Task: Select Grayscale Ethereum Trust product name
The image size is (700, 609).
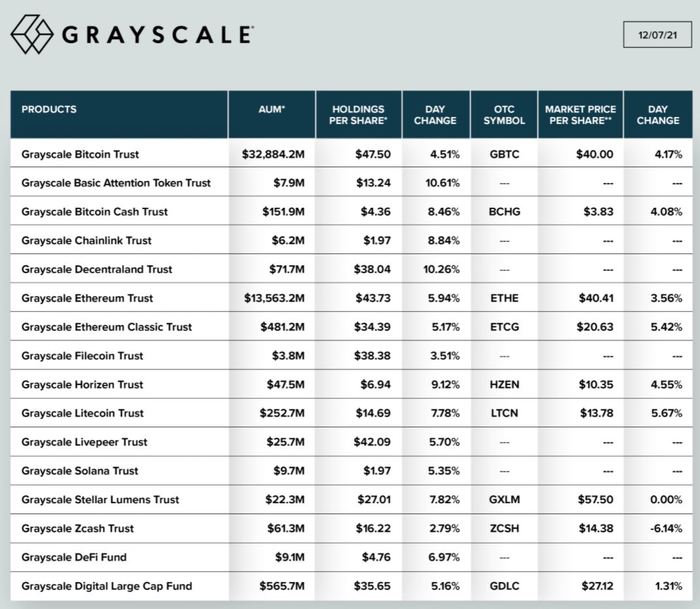Action: [85, 298]
